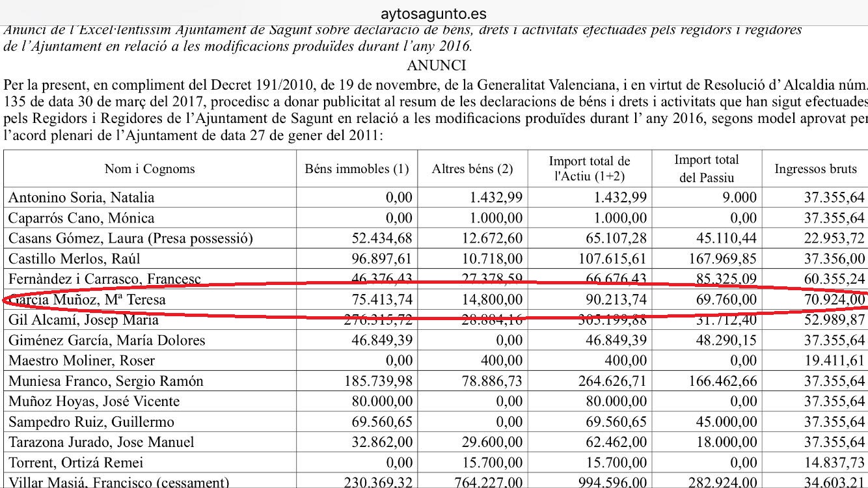This screenshot has width=868, height=488.
Task: Click the 'Muniesa Franco, Sergio Ramón' name cell
Action: (106, 381)
